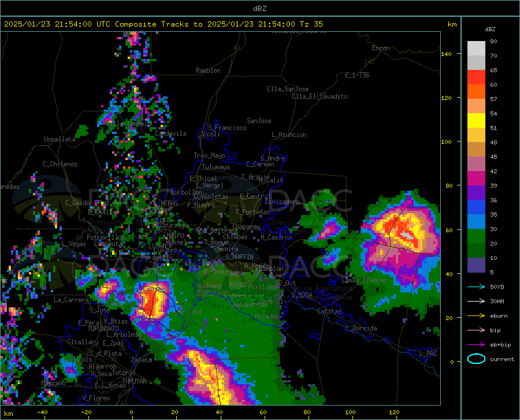Click the yellow eburn arrow symbol
The image size is (520, 420).
pos(476,315)
